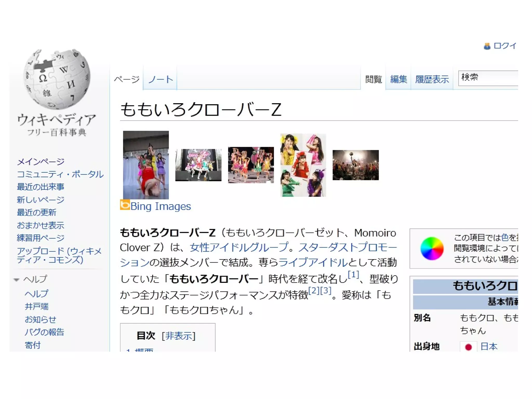Follow ライブアイドル link
532x399 pixels.
(313, 262)
